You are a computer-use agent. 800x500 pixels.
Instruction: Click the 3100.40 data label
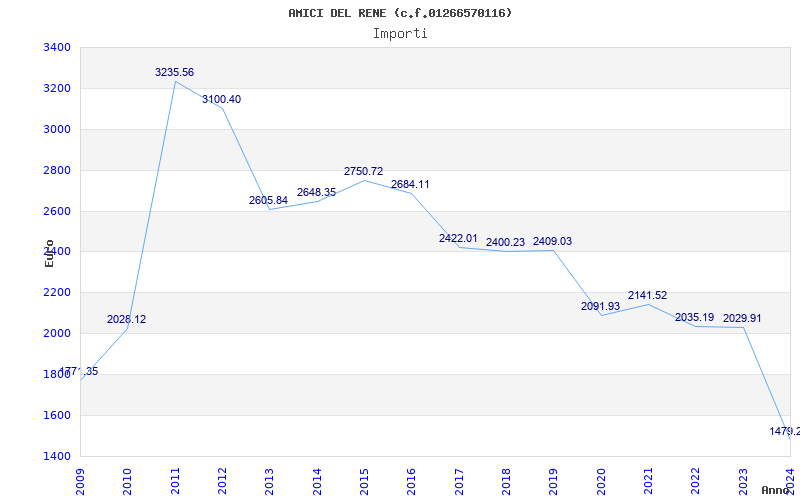click(x=221, y=100)
